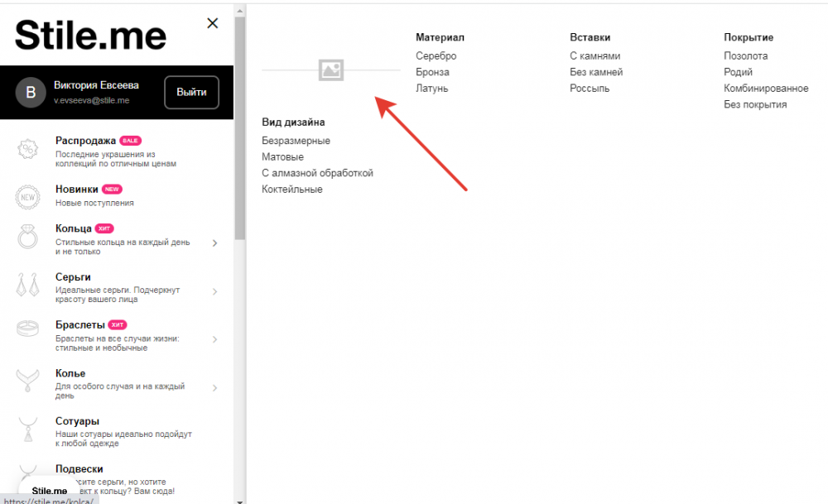Close the sidebar menu with X
Image resolution: width=828 pixels, height=504 pixels.
click(x=213, y=23)
